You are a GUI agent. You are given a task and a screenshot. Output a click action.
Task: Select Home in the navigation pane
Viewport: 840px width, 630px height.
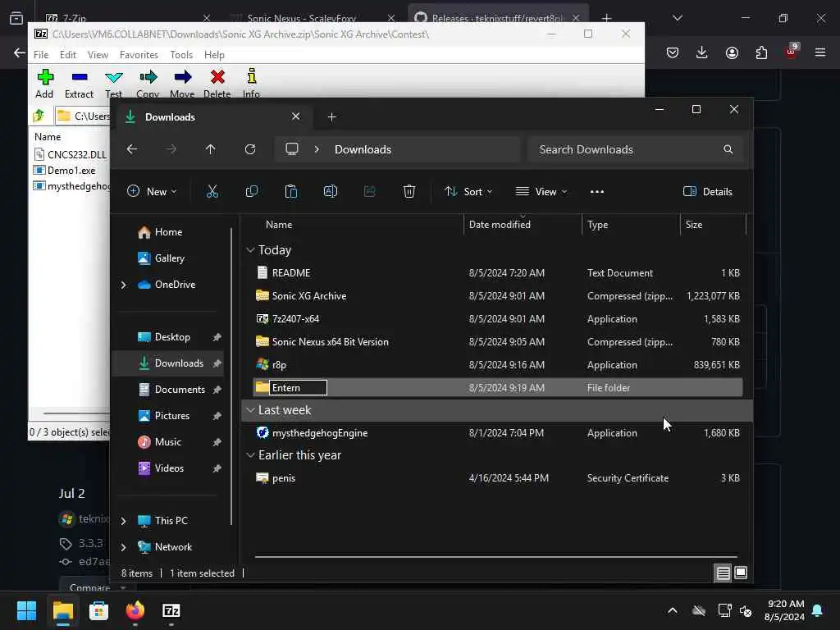[x=168, y=232]
